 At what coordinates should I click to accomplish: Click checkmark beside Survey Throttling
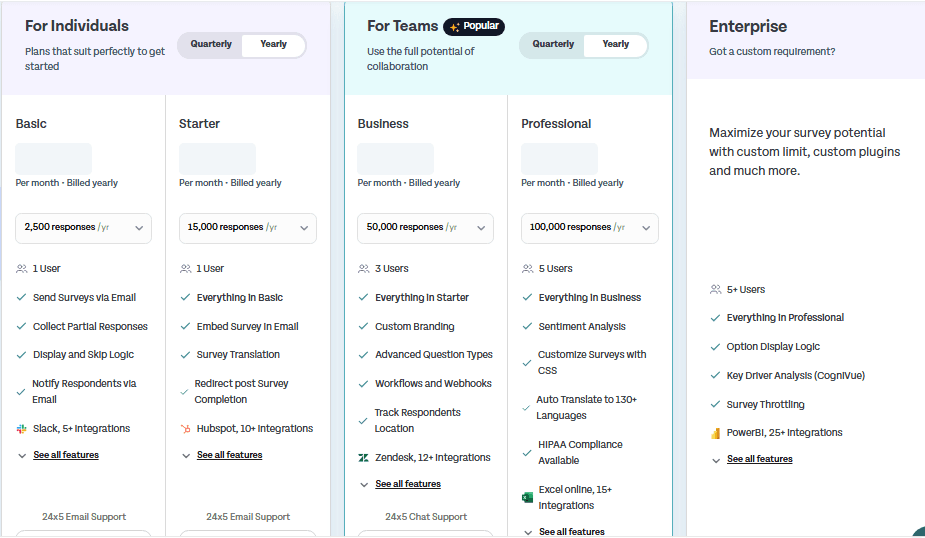coord(716,404)
